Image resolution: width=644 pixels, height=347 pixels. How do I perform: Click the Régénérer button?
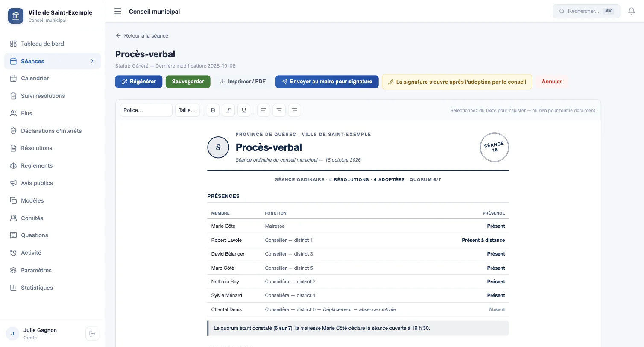139,82
